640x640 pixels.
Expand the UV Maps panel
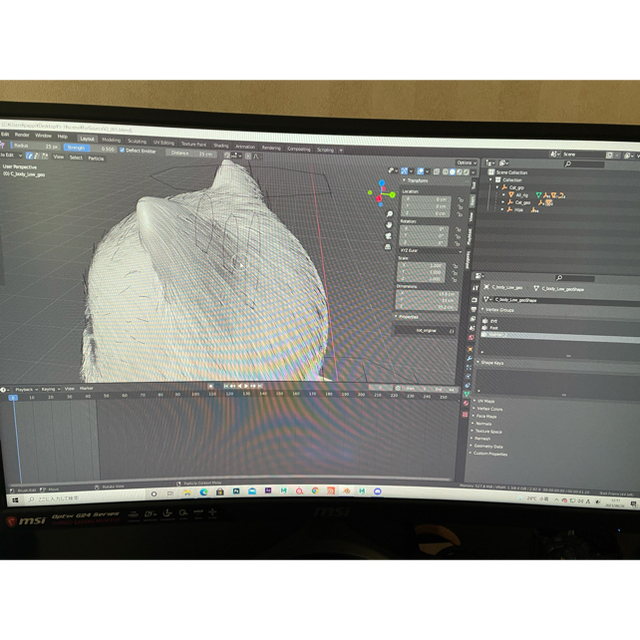point(475,401)
